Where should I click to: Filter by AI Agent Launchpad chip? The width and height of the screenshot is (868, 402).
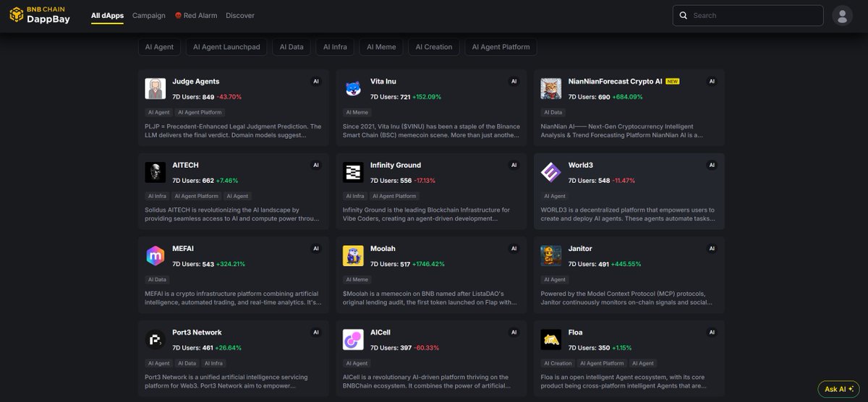pyautogui.click(x=227, y=47)
